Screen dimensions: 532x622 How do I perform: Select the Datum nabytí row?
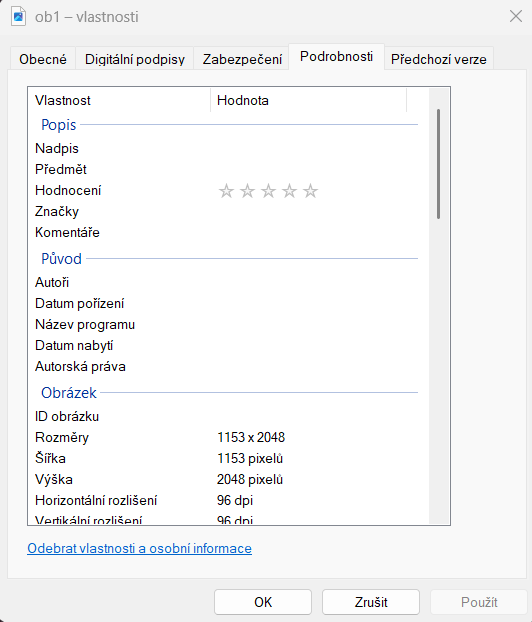[x=223, y=346]
